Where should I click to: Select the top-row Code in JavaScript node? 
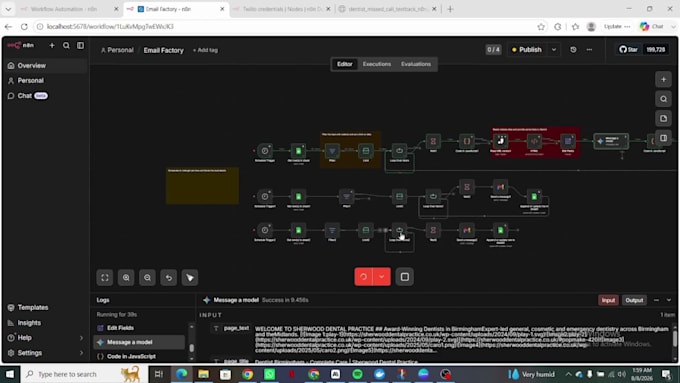(x=467, y=141)
